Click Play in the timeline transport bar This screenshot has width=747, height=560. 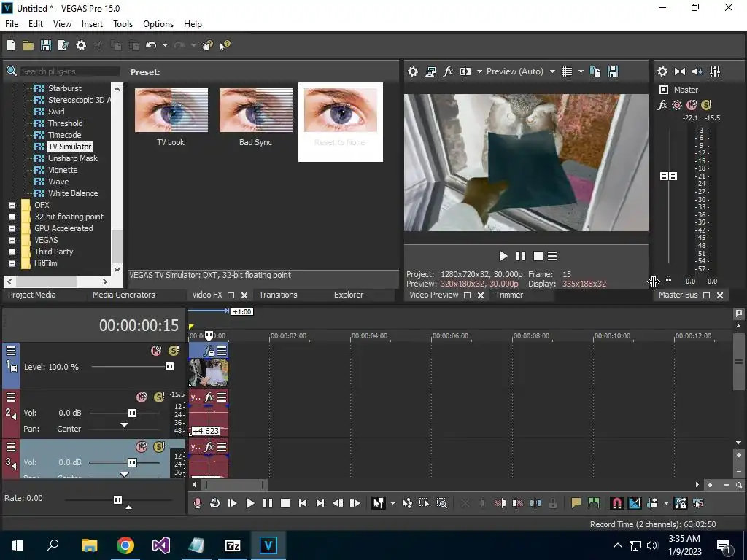pos(250,503)
